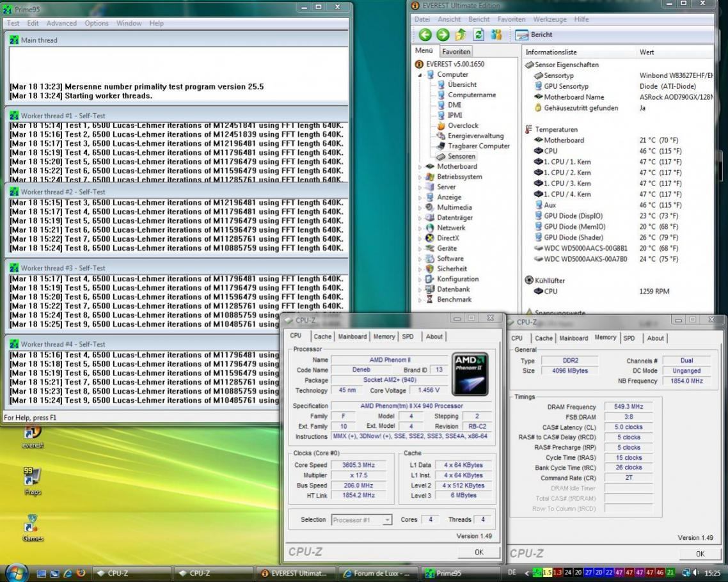Click the Datenbank icon in EVEREST tree
The image size is (728, 582).
tap(430, 289)
